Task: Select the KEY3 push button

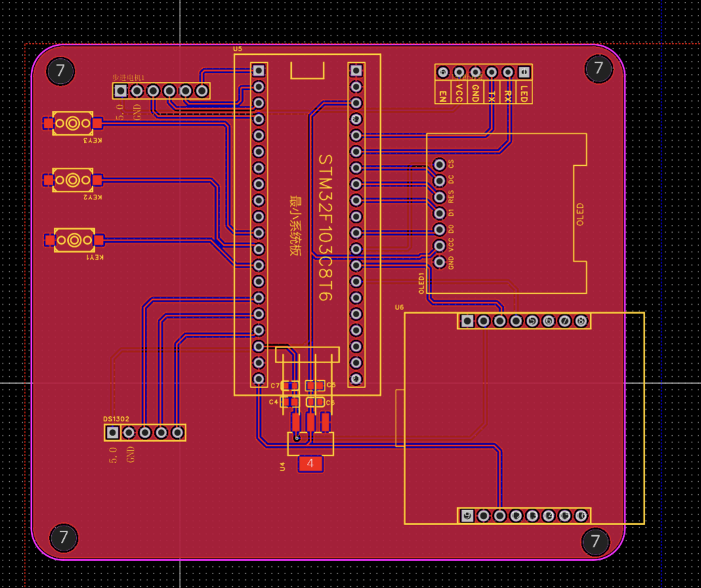Action: [73, 123]
